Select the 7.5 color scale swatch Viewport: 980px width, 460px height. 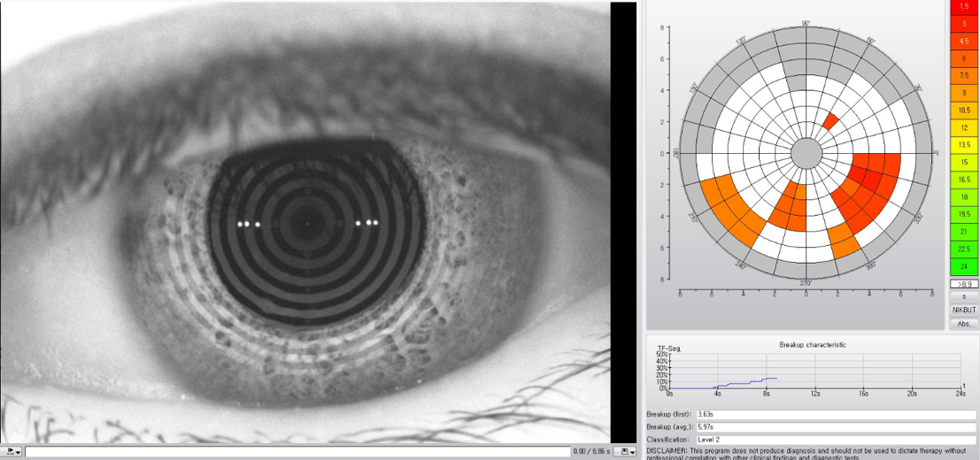[x=964, y=75]
